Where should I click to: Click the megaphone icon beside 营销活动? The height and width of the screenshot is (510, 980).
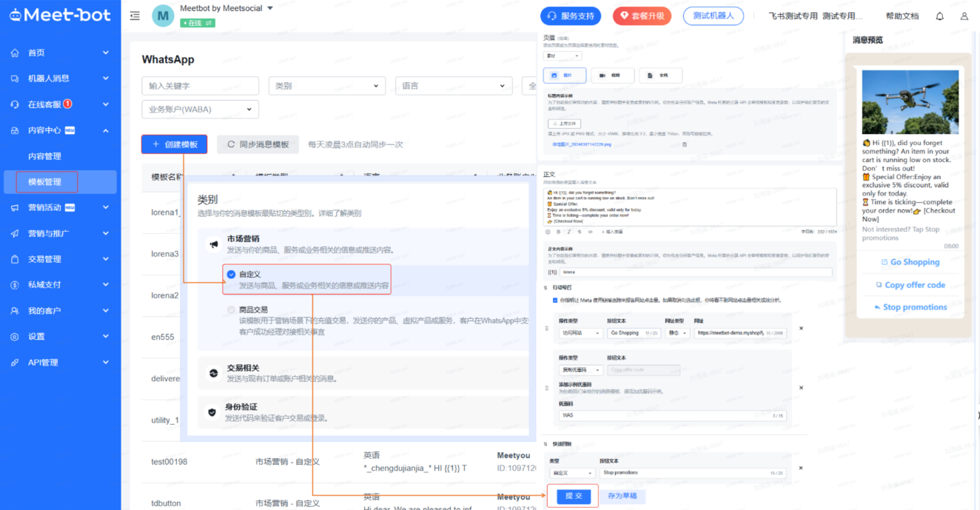[x=15, y=208]
